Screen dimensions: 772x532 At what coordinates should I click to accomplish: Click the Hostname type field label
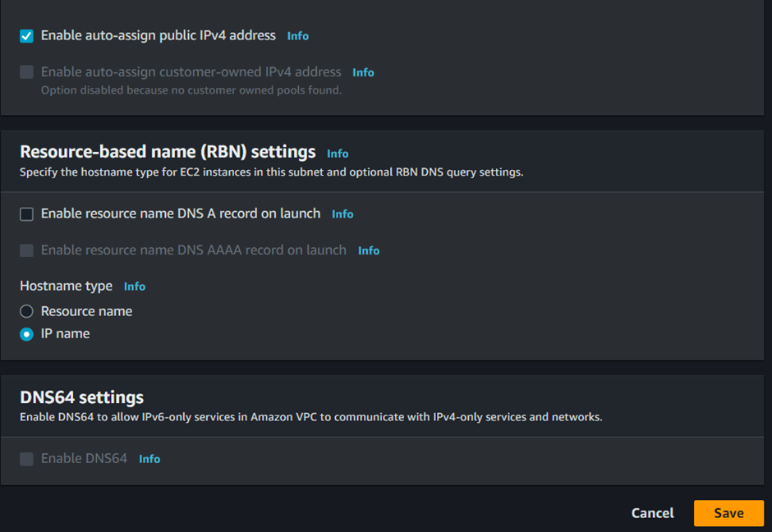66,286
